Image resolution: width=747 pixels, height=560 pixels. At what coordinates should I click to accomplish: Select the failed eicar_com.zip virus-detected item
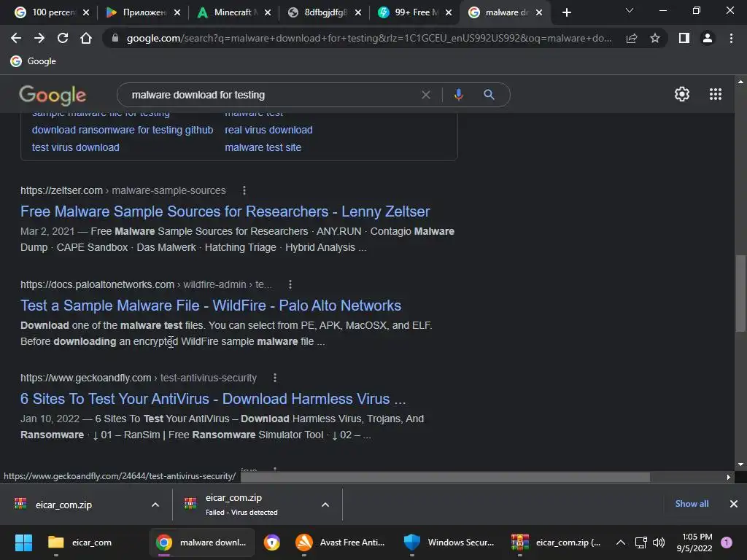[x=241, y=505]
